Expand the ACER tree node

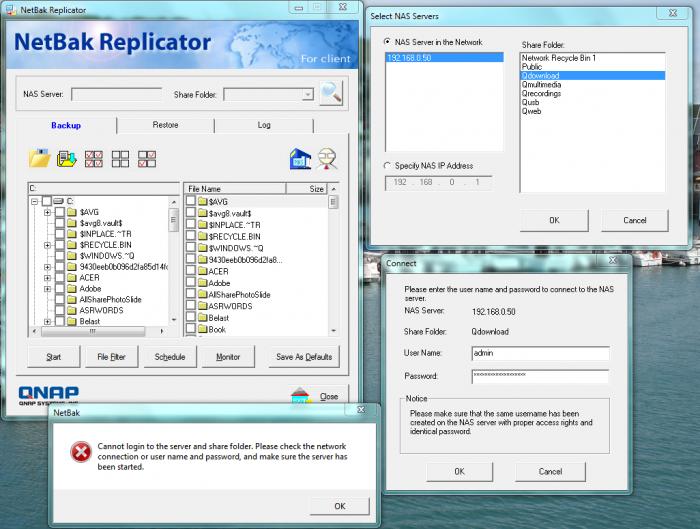tap(47, 278)
